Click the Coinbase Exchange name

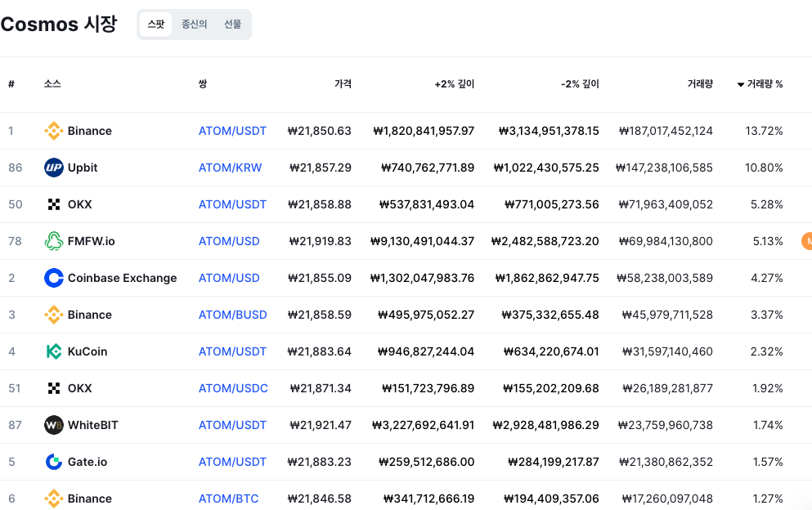(x=122, y=278)
